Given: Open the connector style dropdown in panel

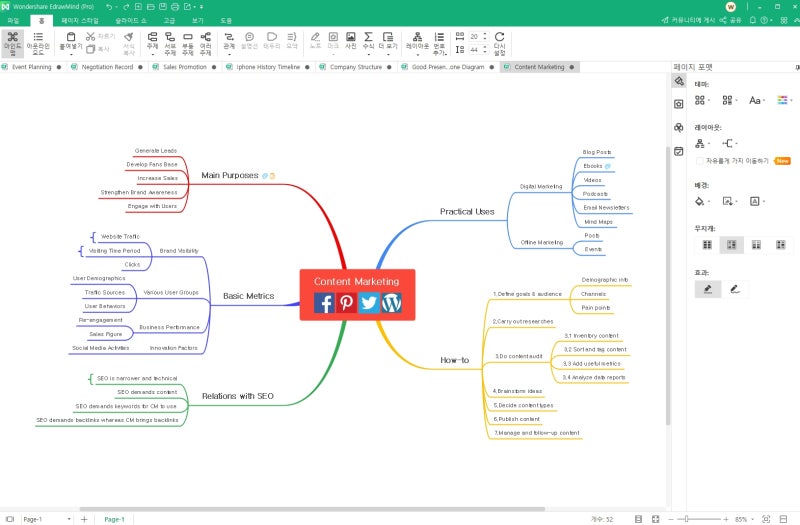Looking at the screenshot, I should [730, 143].
